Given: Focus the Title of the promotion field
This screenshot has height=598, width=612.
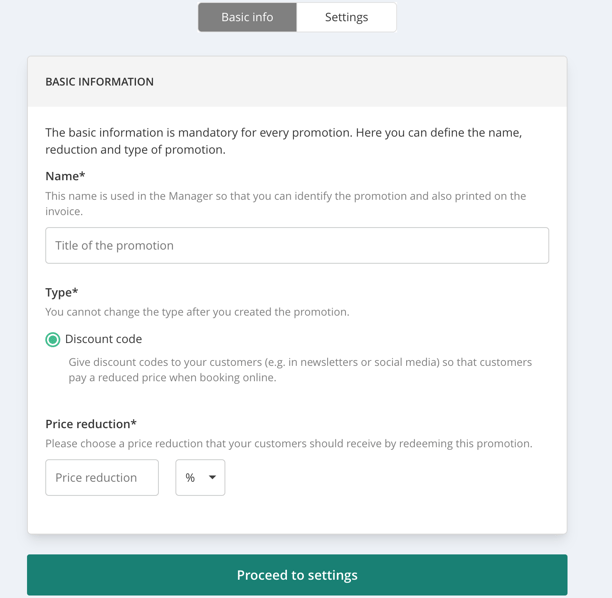Looking at the screenshot, I should coord(297,246).
